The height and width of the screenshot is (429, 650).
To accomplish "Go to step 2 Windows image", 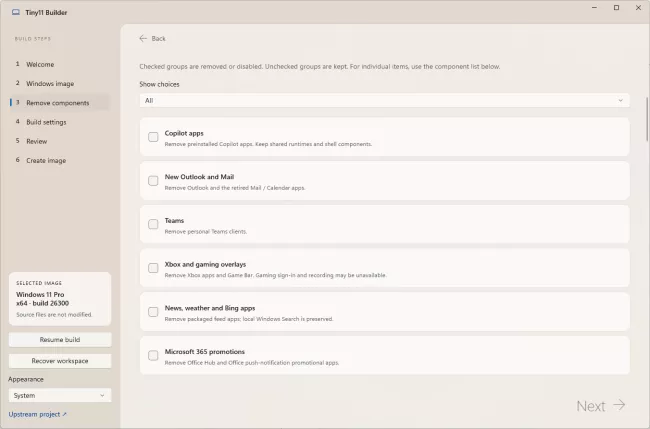I will (60, 83).
